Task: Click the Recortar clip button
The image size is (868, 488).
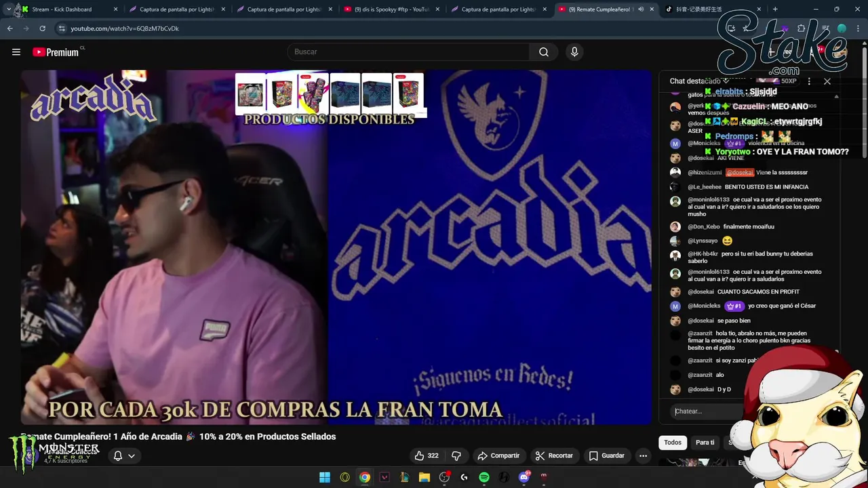Action: pyautogui.click(x=554, y=455)
